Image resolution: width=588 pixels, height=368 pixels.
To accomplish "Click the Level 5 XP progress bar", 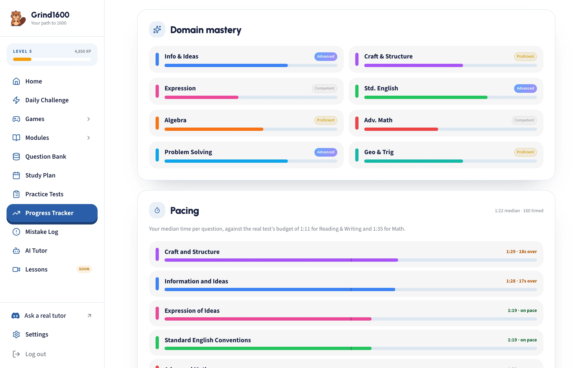I will coord(52,59).
